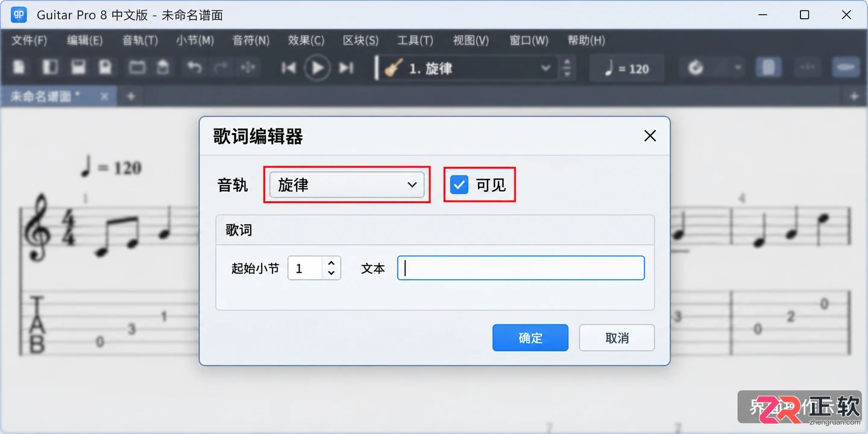Click the half-shaded panel icon beside new document

(49, 67)
